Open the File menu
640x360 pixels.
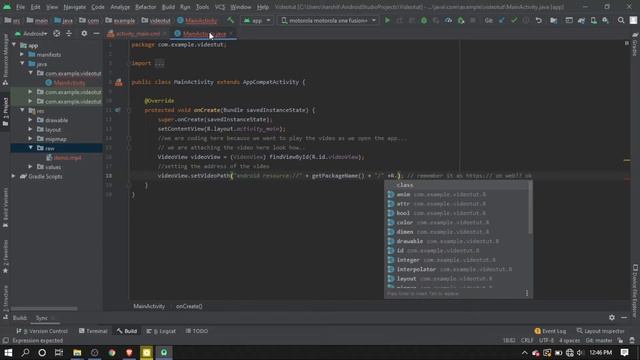point(20,7)
